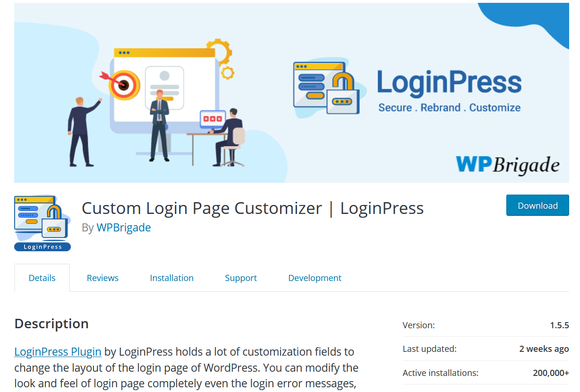
Task: Switch to the Reviews tab
Action: (102, 278)
